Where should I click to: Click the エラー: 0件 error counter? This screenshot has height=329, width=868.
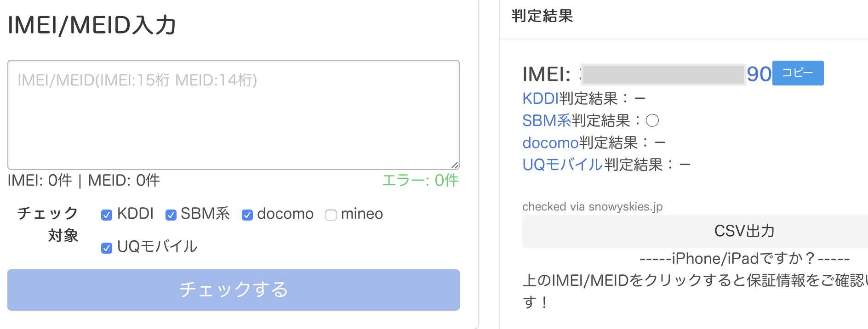[x=420, y=181]
